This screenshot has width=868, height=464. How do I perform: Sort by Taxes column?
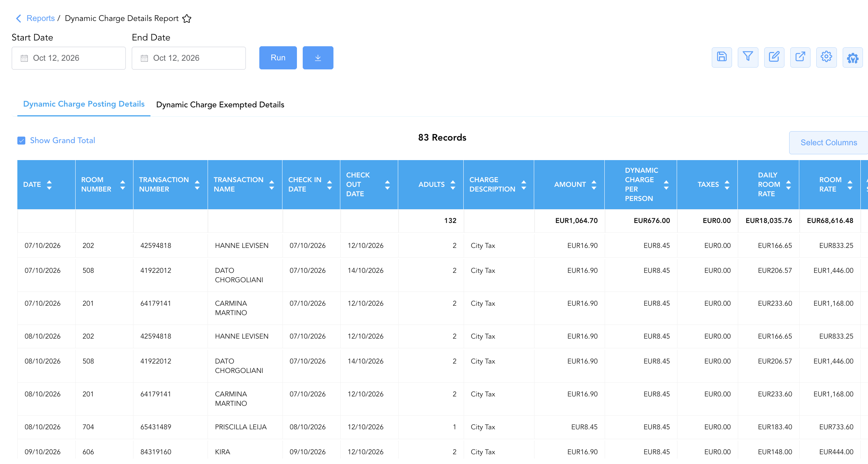[727, 185]
